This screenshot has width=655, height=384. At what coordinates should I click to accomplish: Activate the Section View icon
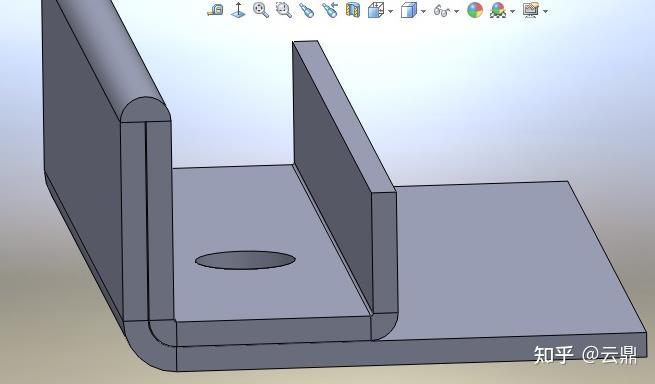point(353,10)
